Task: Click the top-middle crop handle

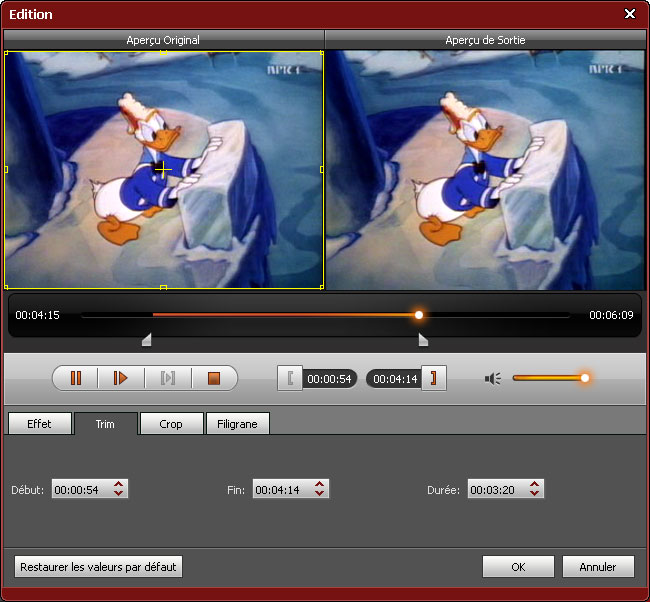Action: pos(163,53)
